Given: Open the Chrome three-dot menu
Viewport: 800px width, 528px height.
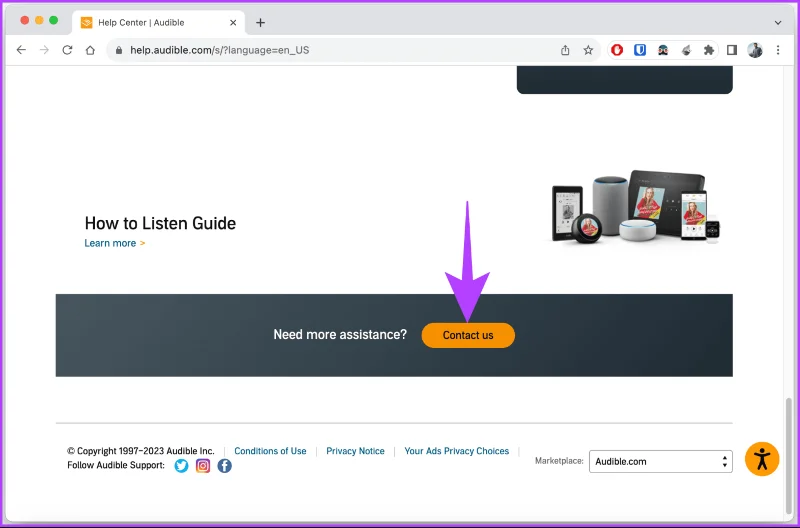Looking at the screenshot, I should tap(778, 50).
